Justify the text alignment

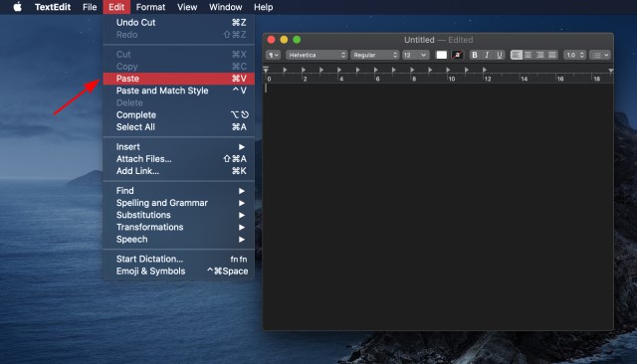(x=552, y=55)
